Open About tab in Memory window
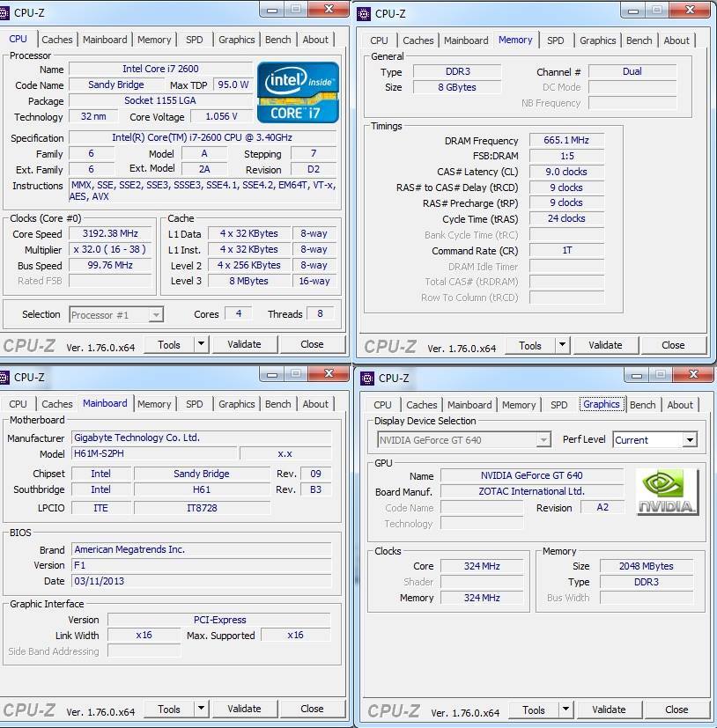The image size is (717, 728). click(x=676, y=40)
